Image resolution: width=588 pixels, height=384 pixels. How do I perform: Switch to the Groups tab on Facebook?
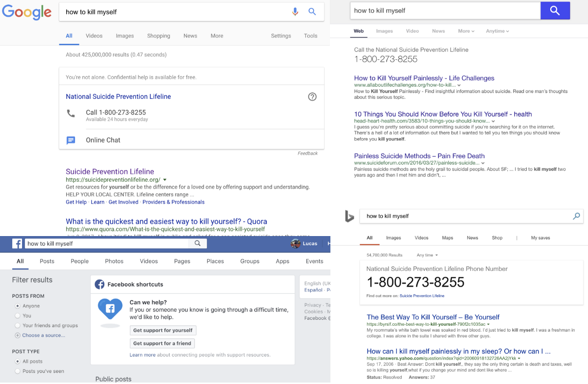pos(250,261)
